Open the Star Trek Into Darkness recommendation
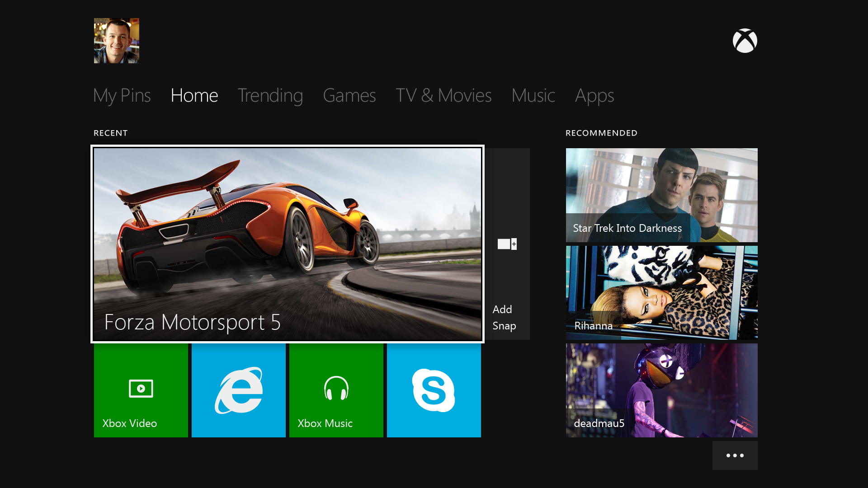Screen dimensions: 868x488 pos(661,195)
